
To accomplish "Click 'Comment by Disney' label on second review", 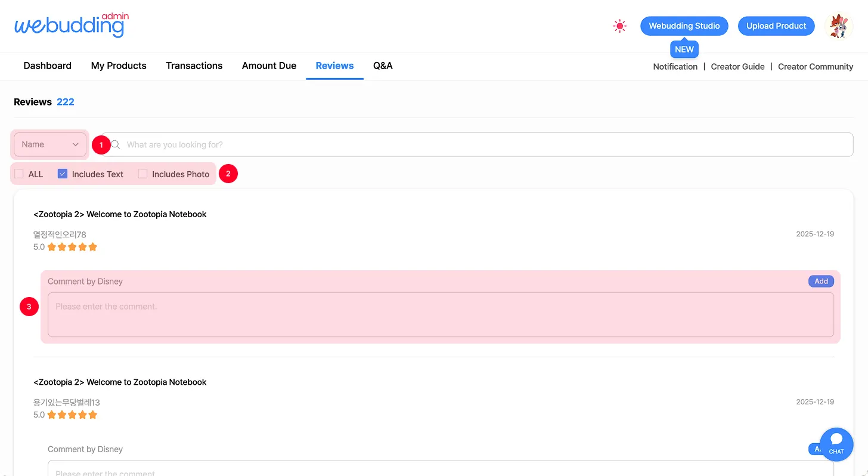I will pyautogui.click(x=85, y=449).
